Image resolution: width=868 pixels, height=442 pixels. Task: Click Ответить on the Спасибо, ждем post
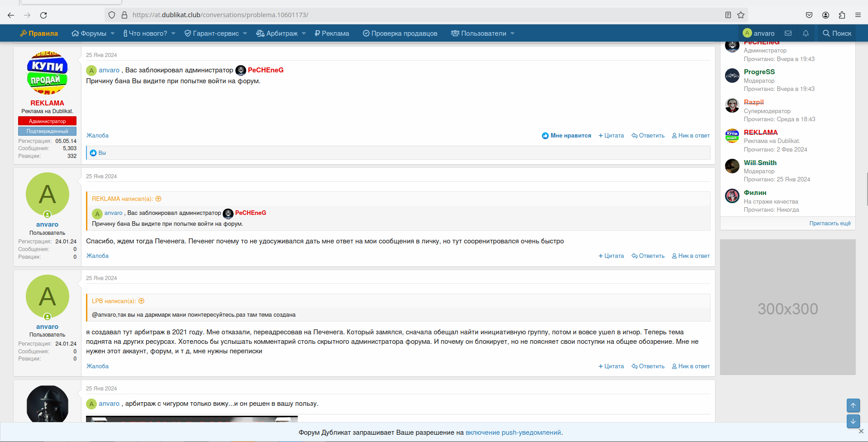[648, 256]
